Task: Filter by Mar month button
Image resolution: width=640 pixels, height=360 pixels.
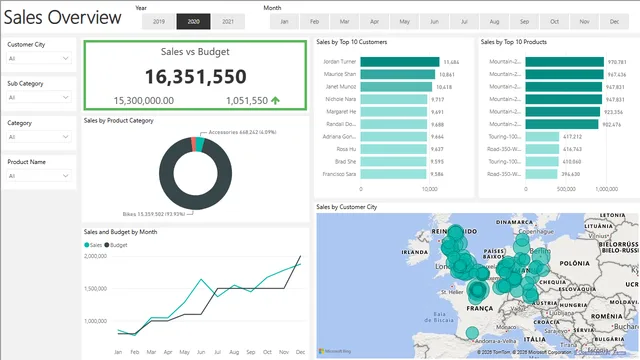Action: (x=344, y=22)
